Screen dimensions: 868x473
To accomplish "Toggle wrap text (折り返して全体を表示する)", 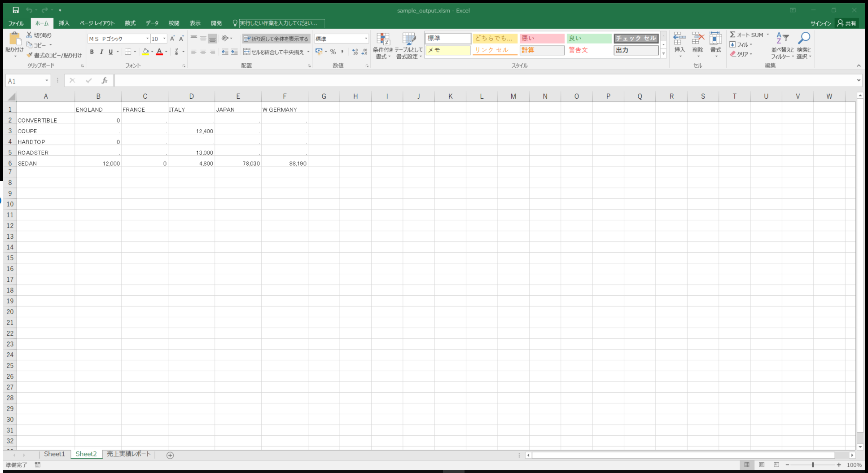I will [276, 39].
